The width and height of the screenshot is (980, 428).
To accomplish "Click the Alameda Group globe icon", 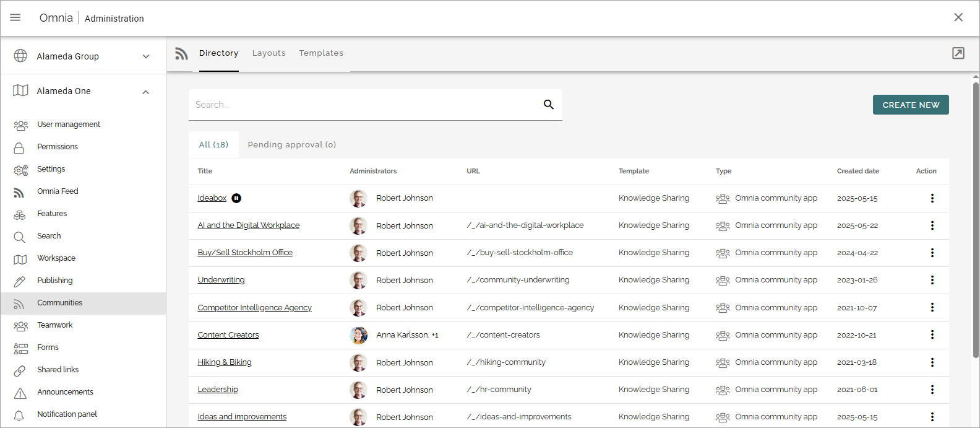I will (x=20, y=56).
